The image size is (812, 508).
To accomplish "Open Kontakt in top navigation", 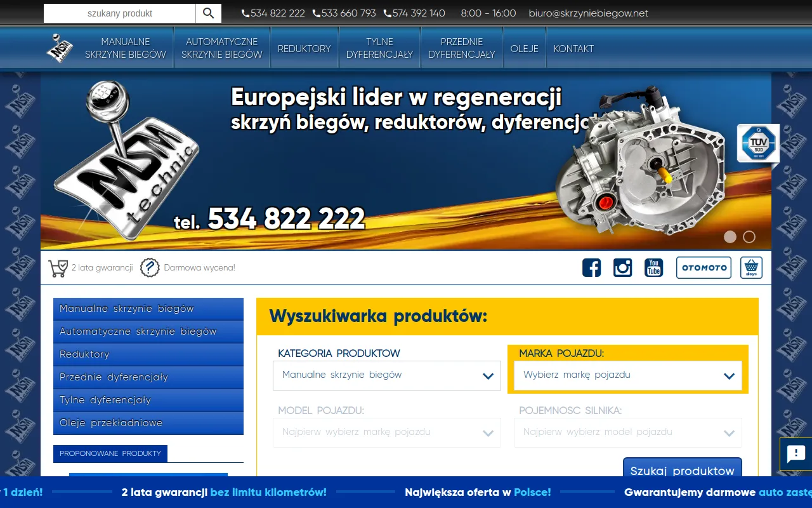I will 574,48.
